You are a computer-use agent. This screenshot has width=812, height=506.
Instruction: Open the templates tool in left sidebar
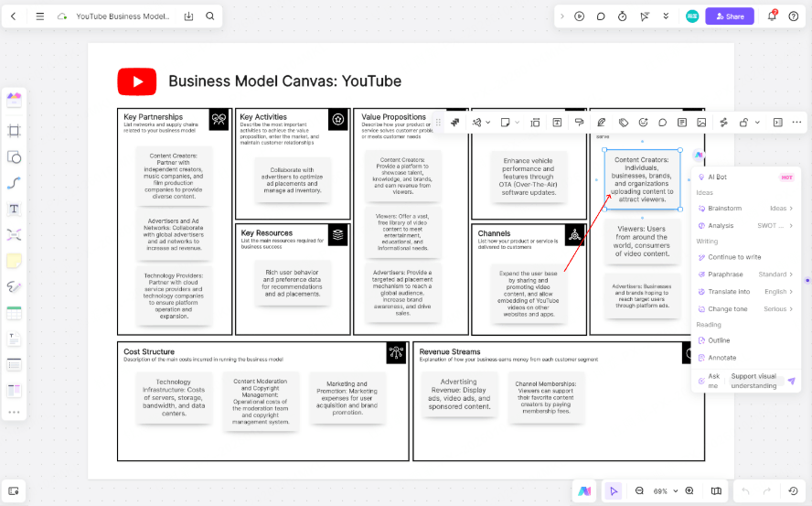pyautogui.click(x=14, y=100)
